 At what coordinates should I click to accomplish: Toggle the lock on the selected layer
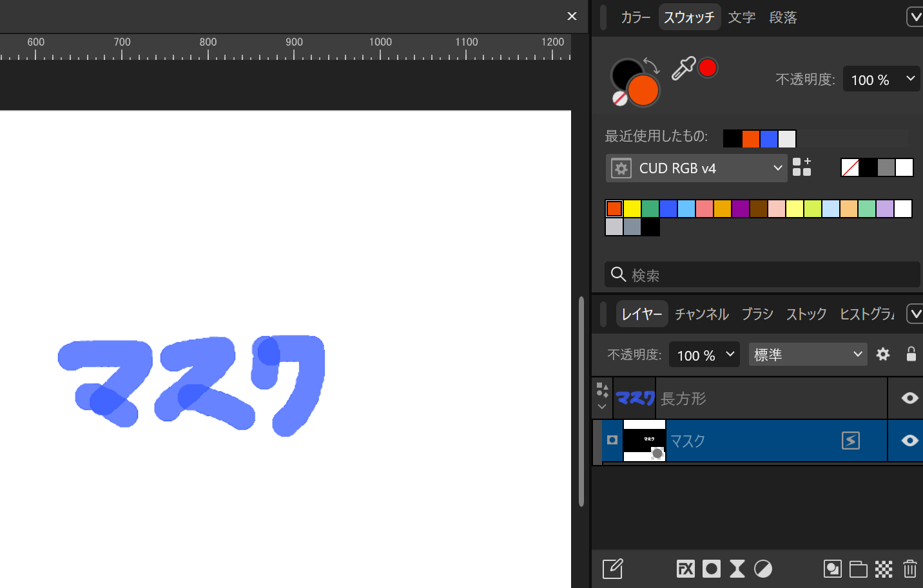[x=911, y=354]
